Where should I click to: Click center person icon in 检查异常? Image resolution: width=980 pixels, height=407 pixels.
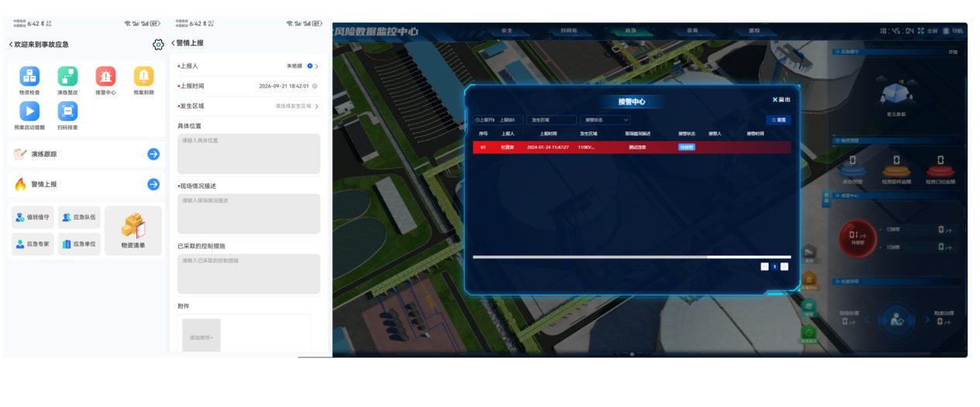click(896, 320)
